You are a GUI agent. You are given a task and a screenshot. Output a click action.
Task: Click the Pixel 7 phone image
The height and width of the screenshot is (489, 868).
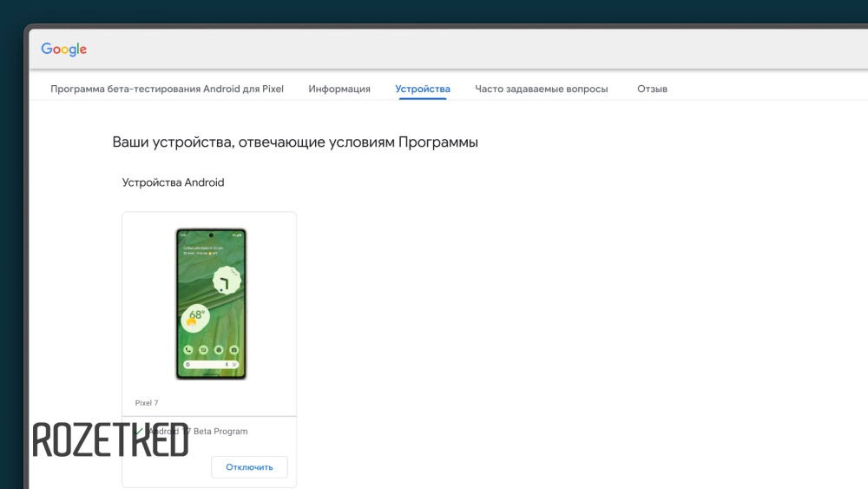(211, 304)
